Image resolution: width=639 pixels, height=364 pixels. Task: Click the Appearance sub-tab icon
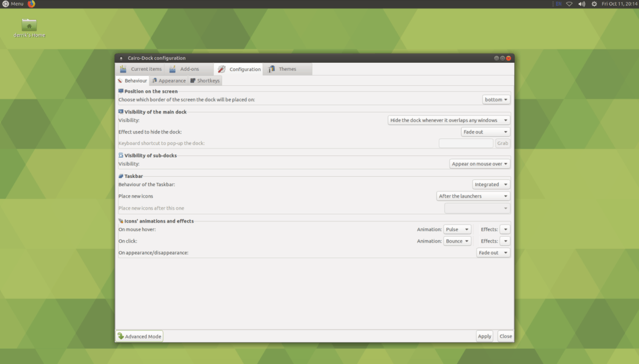coord(154,80)
